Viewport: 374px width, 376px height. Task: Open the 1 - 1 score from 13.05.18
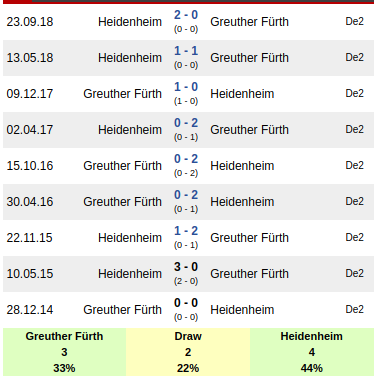(186, 51)
